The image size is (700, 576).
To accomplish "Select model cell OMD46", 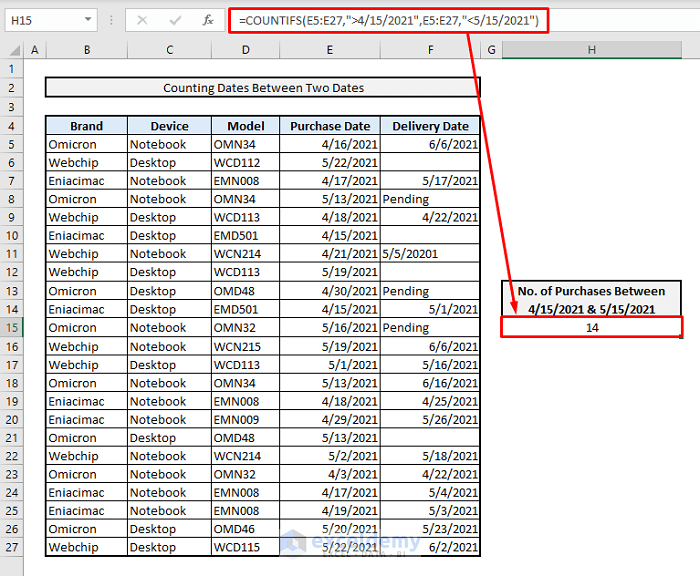I will pyautogui.click(x=246, y=529).
